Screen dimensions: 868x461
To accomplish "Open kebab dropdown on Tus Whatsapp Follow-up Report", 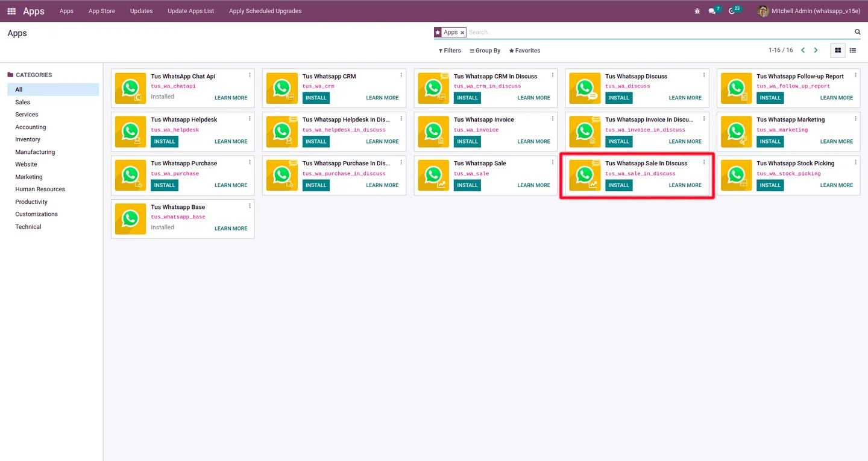I will pyautogui.click(x=855, y=75).
